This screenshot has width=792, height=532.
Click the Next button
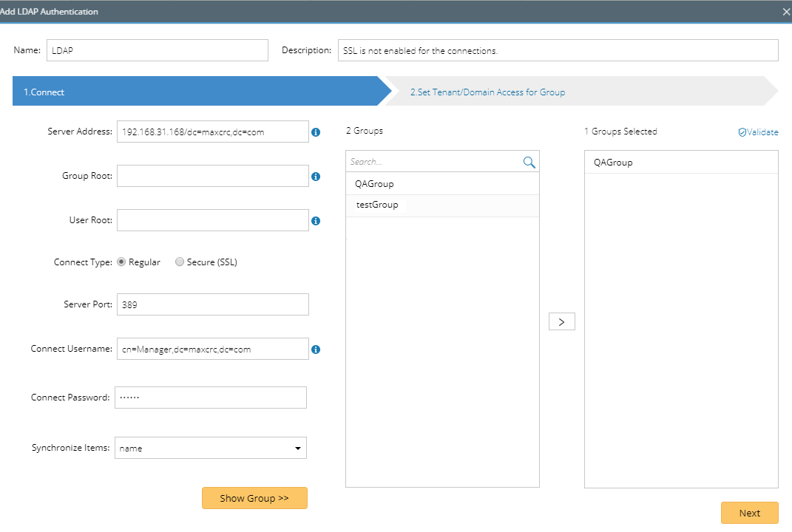point(749,513)
